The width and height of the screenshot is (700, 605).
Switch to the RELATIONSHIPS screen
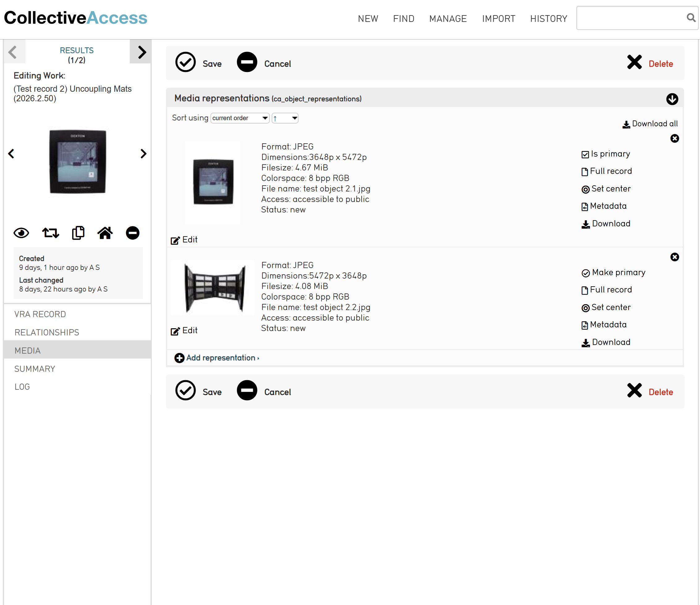(x=47, y=333)
